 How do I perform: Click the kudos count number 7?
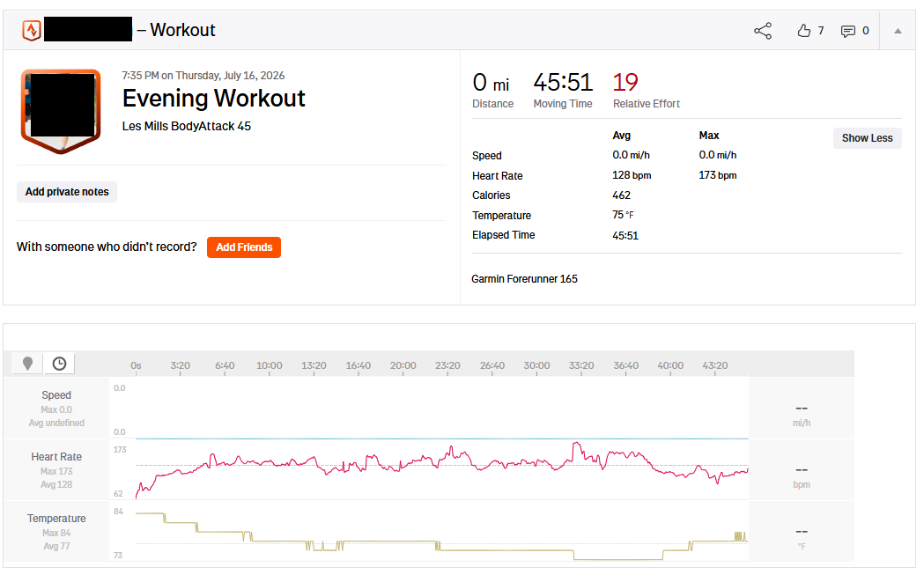[x=821, y=31]
